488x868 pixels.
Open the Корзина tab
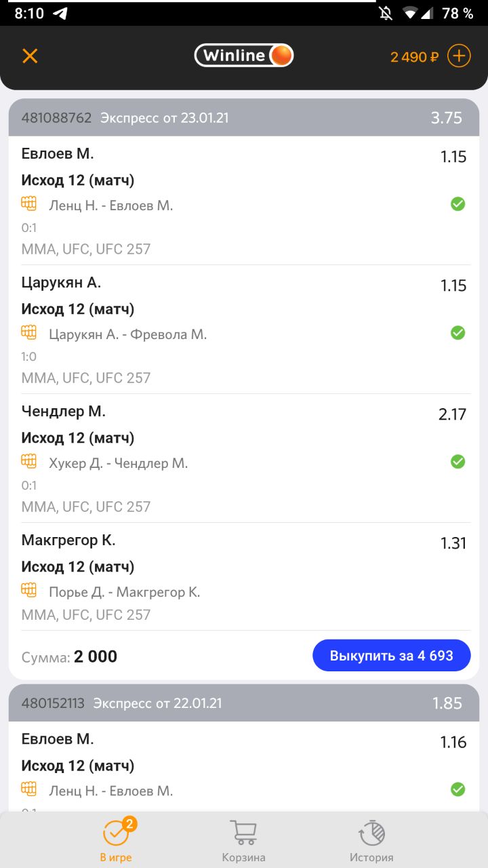243,840
